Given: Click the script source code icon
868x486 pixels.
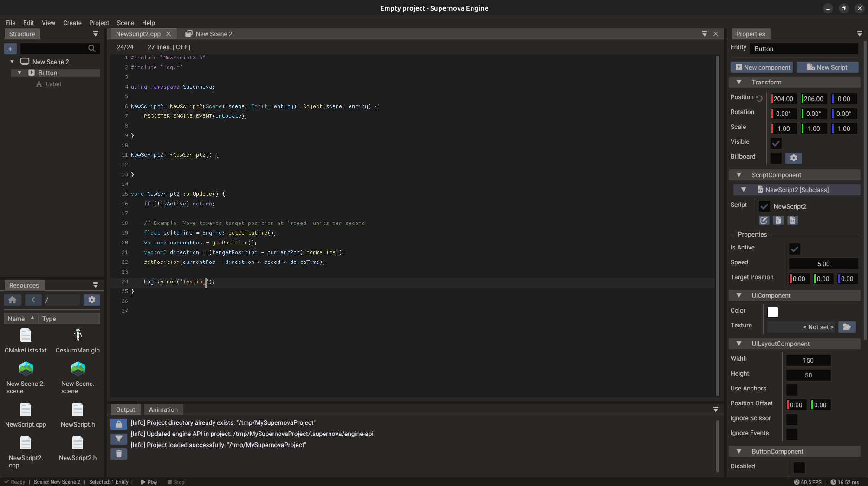Looking at the screenshot, I should (792, 220).
